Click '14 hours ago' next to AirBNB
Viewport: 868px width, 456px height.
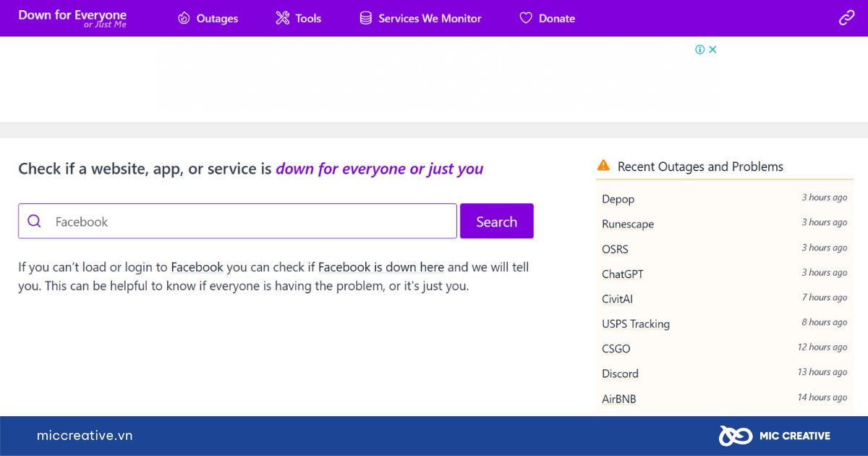point(822,397)
